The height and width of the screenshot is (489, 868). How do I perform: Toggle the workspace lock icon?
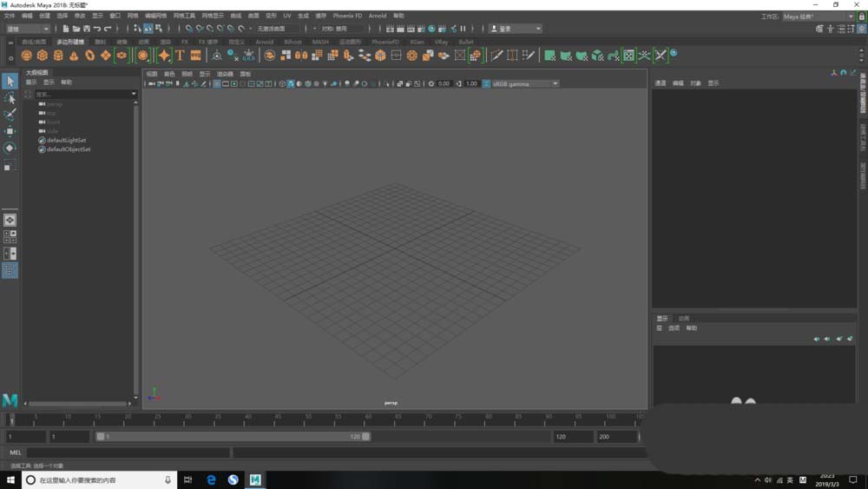[x=859, y=17]
